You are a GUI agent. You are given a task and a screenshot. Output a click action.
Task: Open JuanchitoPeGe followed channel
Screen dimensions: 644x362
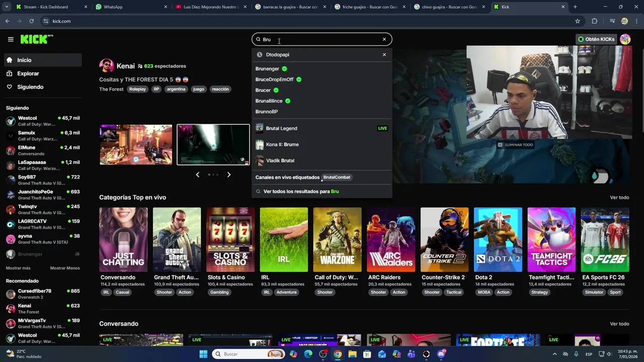point(43,195)
